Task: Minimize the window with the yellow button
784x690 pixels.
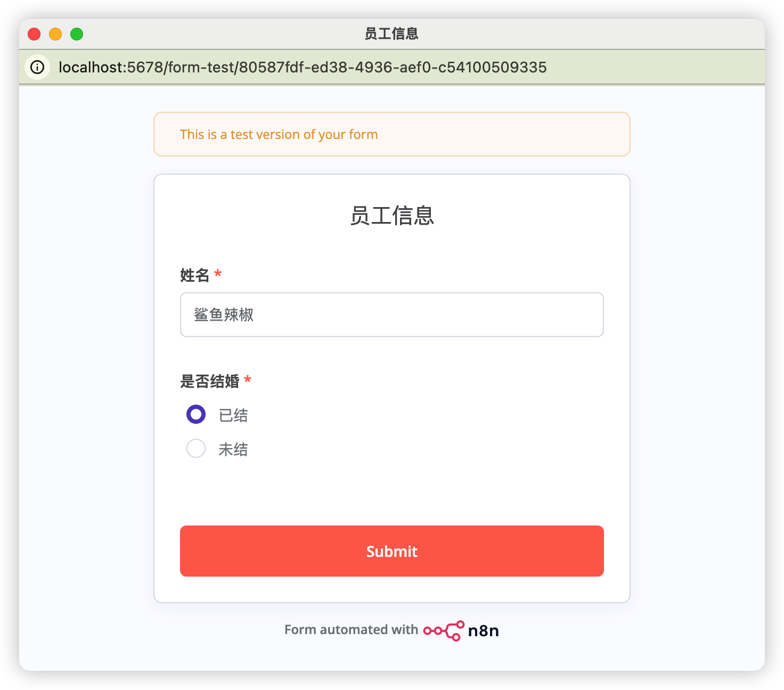Action: (x=55, y=34)
